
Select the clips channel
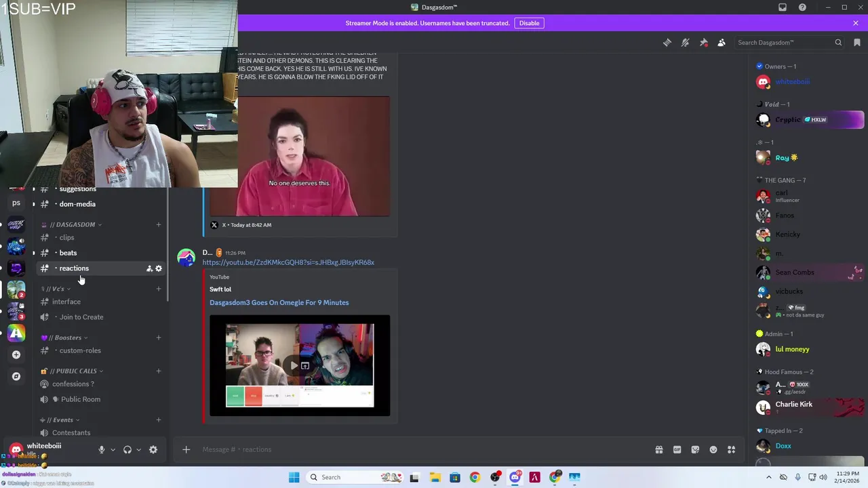tap(100, 237)
